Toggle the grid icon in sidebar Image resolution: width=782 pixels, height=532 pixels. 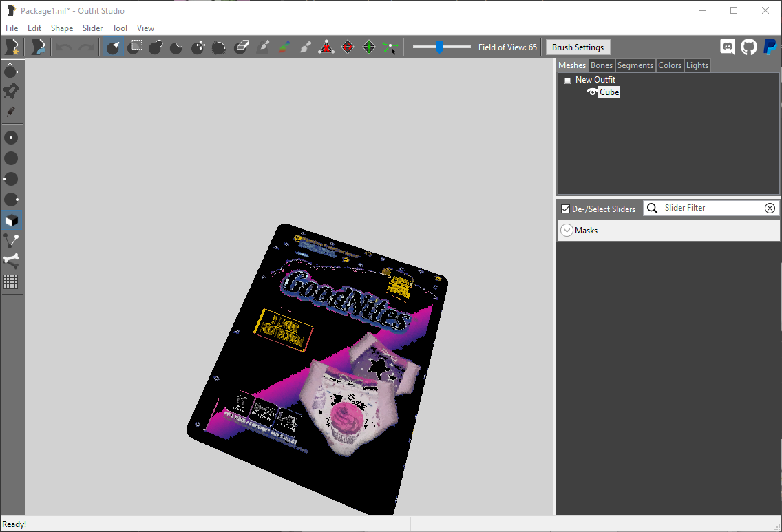coord(11,281)
